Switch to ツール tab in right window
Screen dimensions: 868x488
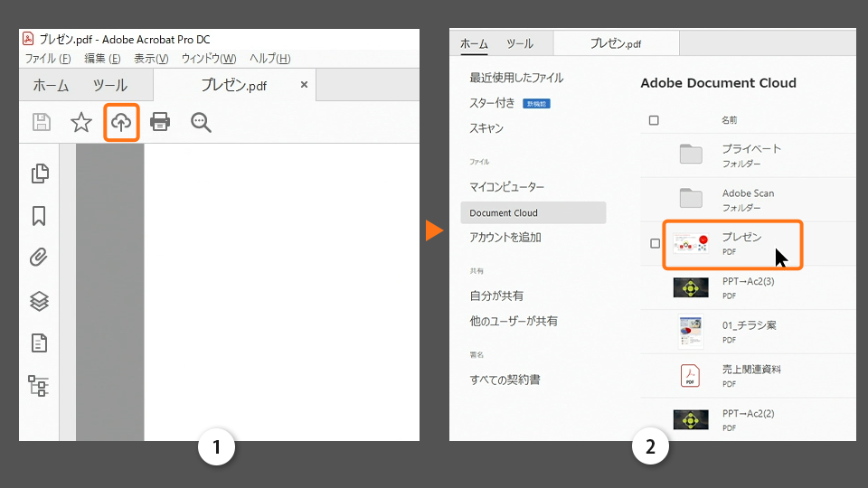tap(520, 43)
